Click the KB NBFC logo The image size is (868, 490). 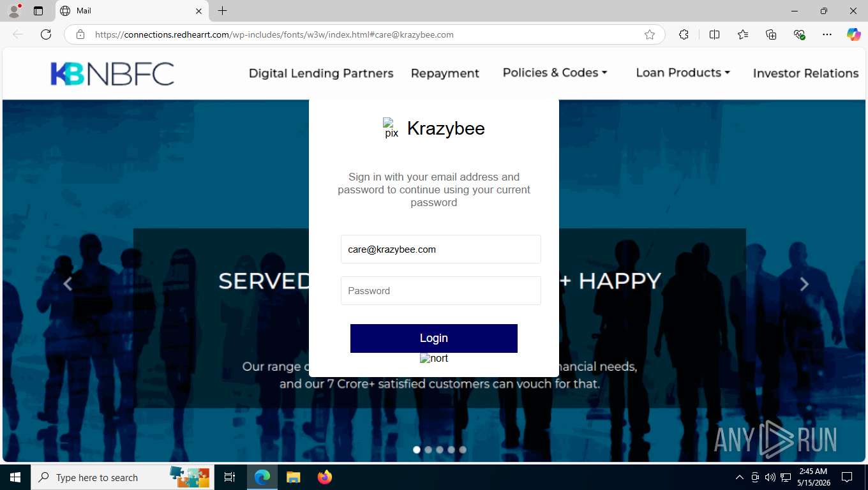point(112,74)
